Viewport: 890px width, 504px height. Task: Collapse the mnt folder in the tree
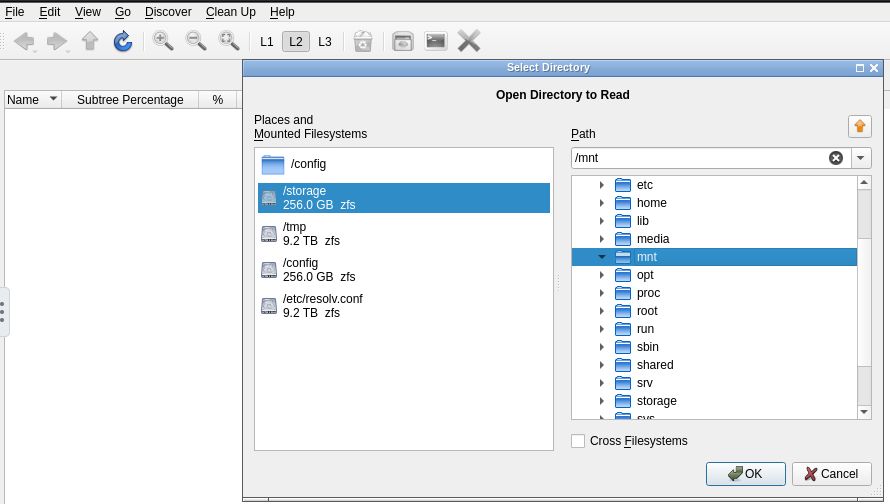pyautogui.click(x=602, y=257)
